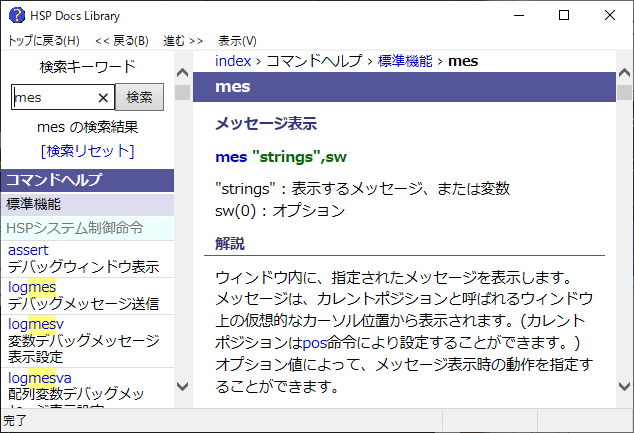Open the assert command link
The height and width of the screenshot is (433, 634).
coord(28,250)
